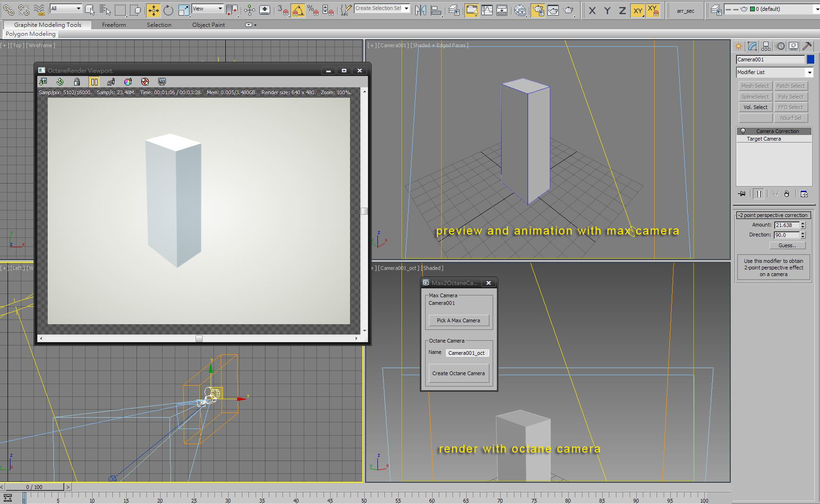Toggle Camera Correction modifier lightbulb
Screen dimensions: 820x504
743,131
